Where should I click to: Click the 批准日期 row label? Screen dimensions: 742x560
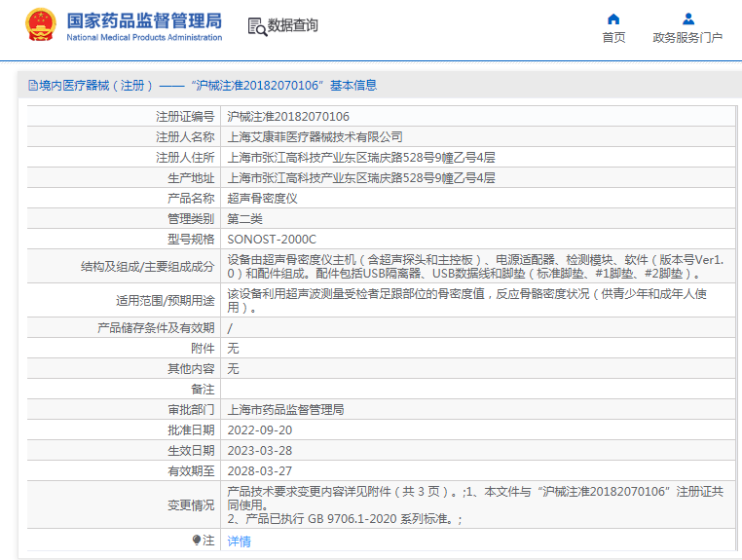(191, 430)
